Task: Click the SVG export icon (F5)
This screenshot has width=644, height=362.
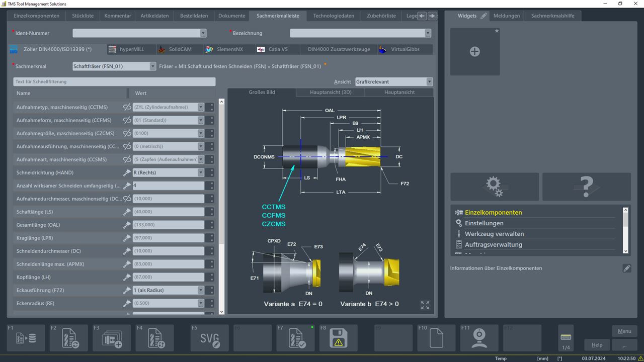Action: tap(209, 338)
